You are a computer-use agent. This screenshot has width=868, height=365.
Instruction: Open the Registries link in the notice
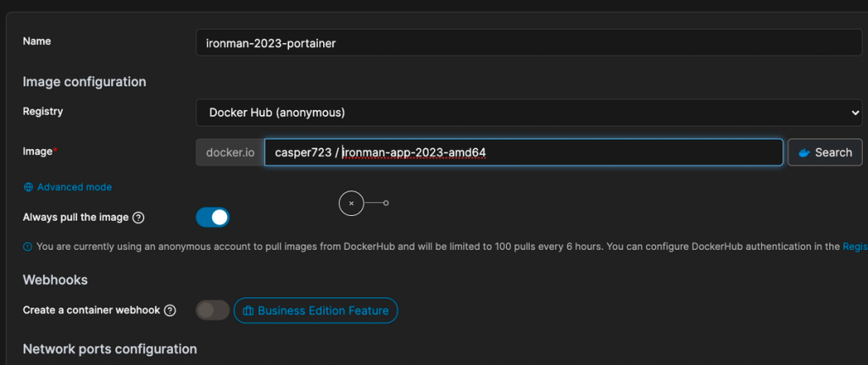pyautogui.click(x=854, y=246)
